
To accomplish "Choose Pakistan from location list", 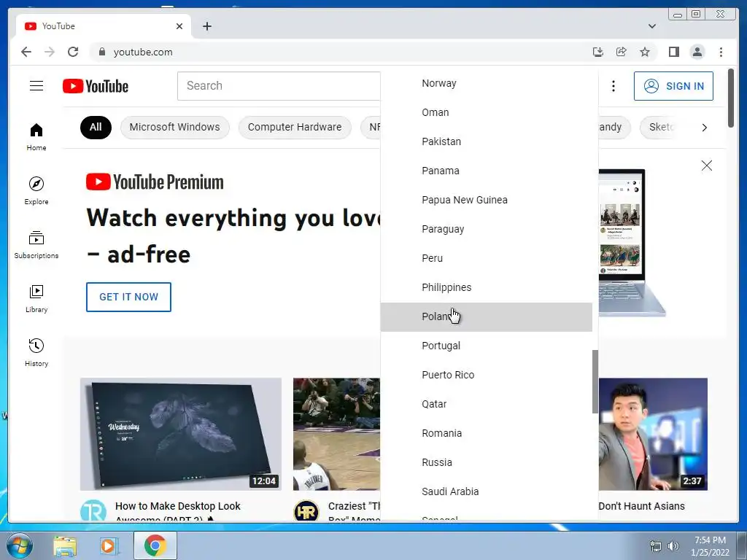I will point(486,141).
